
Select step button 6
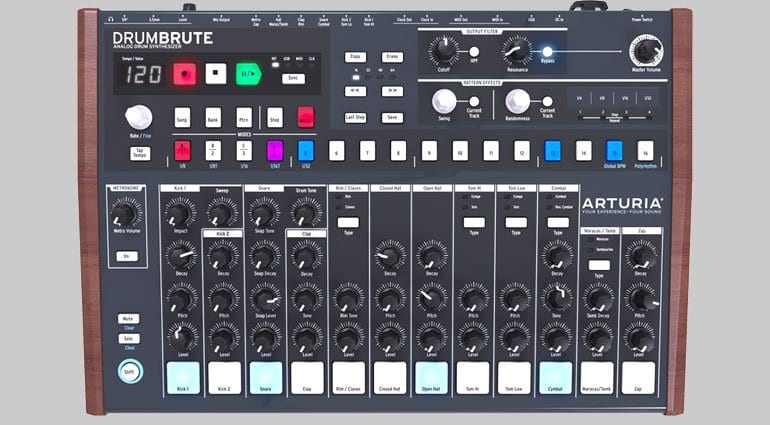[x=337, y=151]
